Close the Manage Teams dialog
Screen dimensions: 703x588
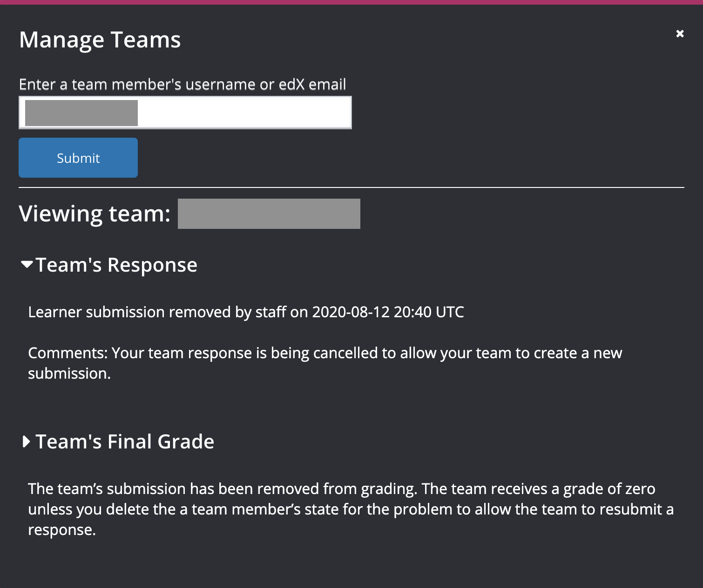680,33
